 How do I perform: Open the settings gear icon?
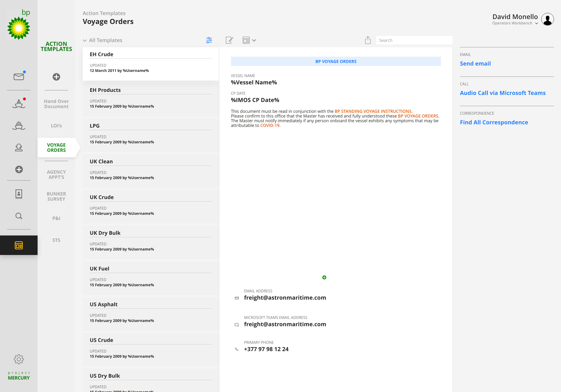[x=19, y=359]
